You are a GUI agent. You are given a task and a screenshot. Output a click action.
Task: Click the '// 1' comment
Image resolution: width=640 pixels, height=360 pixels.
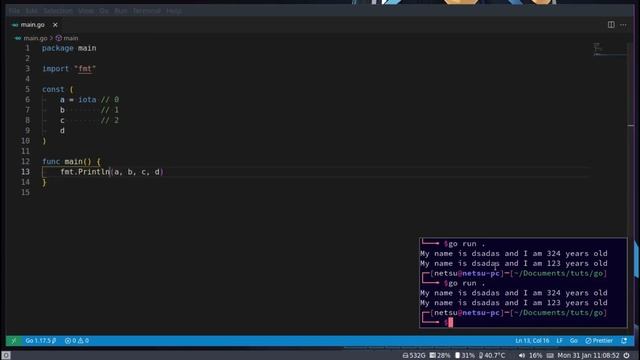(110, 110)
